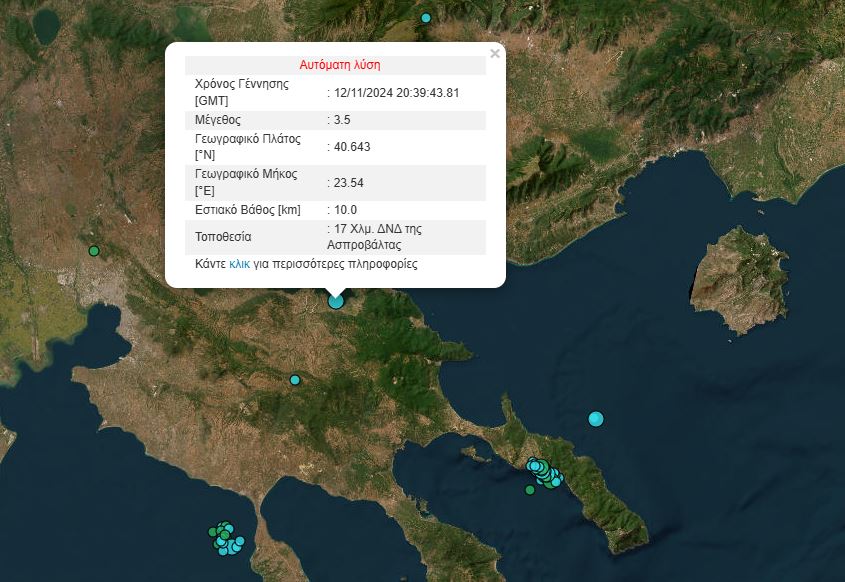Click the 'Μέγεθος' row label in the popup
This screenshot has width=845, height=582.
click(x=218, y=120)
